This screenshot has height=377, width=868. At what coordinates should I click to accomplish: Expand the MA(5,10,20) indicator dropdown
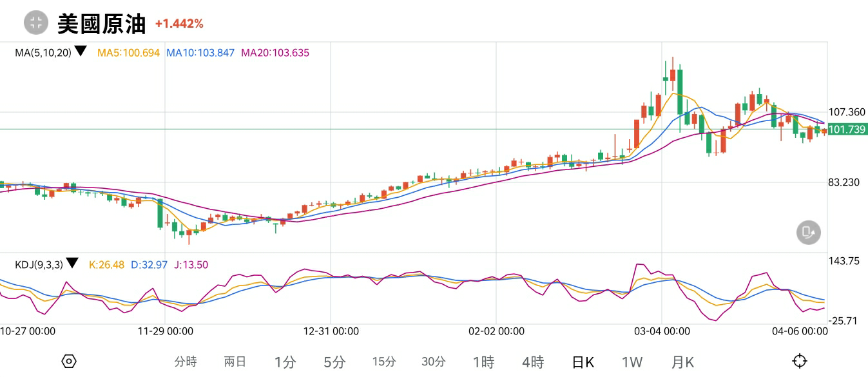click(x=81, y=52)
